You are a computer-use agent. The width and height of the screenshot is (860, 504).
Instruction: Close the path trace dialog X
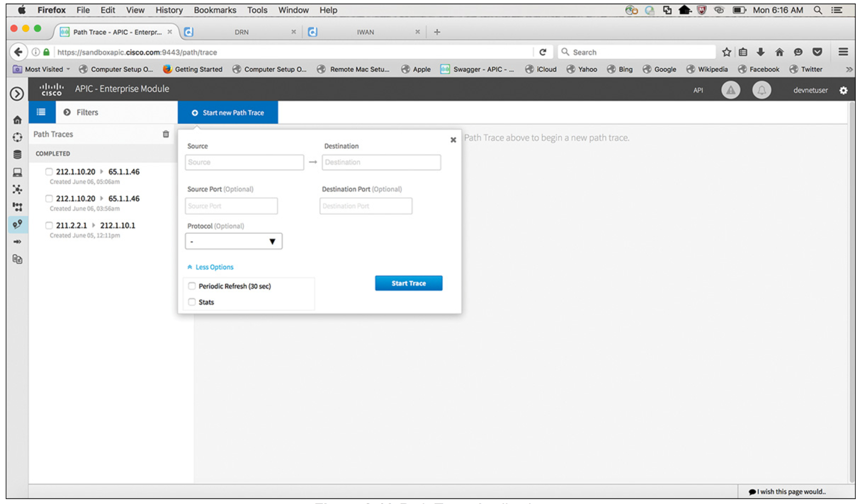(x=453, y=140)
